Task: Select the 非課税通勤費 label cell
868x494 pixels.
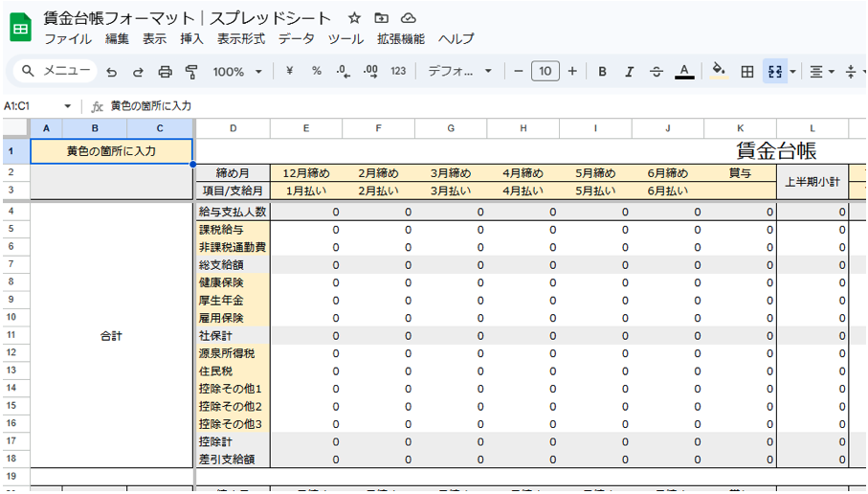Action: 234,247
